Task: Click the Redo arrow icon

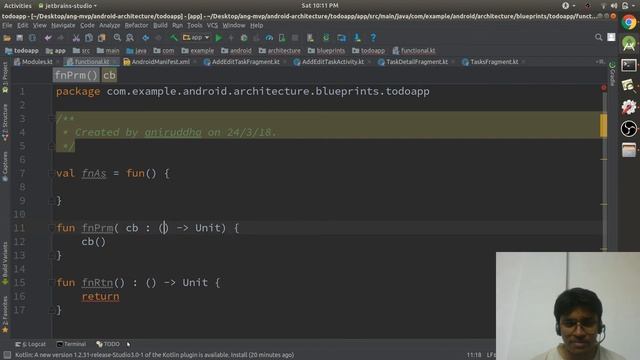Action: [60, 38]
